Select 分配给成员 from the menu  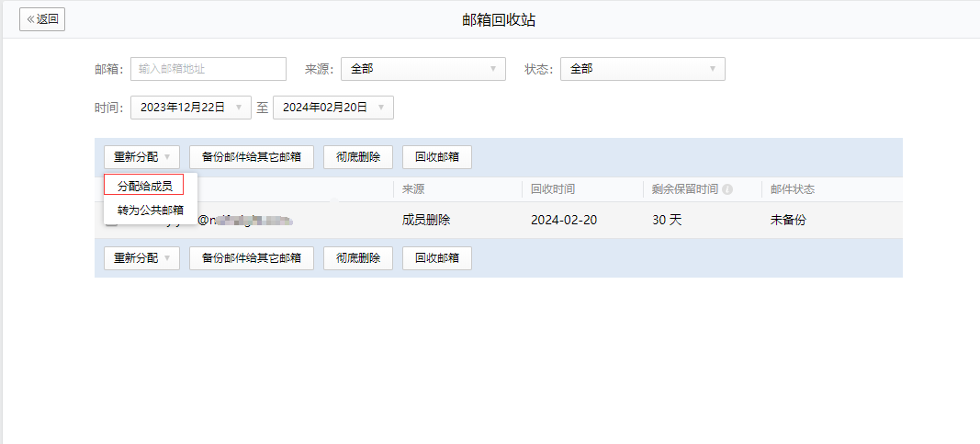click(144, 186)
